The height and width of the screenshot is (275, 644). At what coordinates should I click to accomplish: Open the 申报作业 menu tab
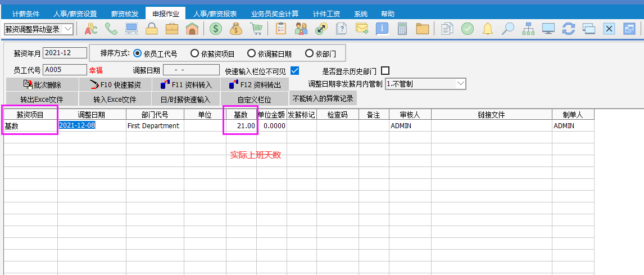pos(166,13)
